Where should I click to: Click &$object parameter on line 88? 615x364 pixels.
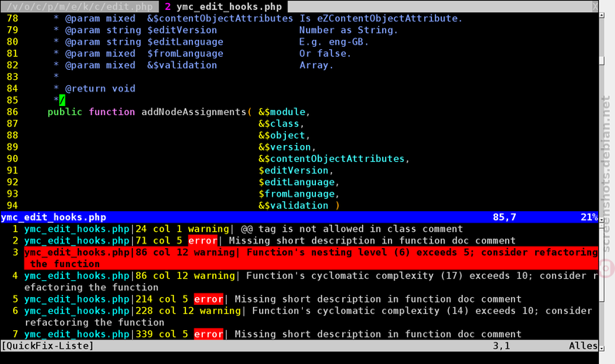coord(281,136)
